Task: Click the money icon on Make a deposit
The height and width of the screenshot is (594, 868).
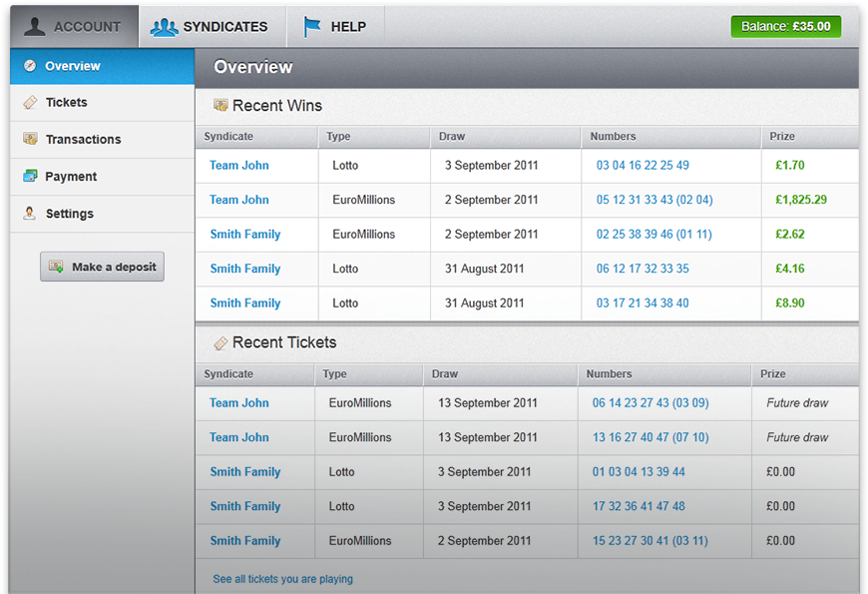Action: pyautogui.click(x=56, y=267)
